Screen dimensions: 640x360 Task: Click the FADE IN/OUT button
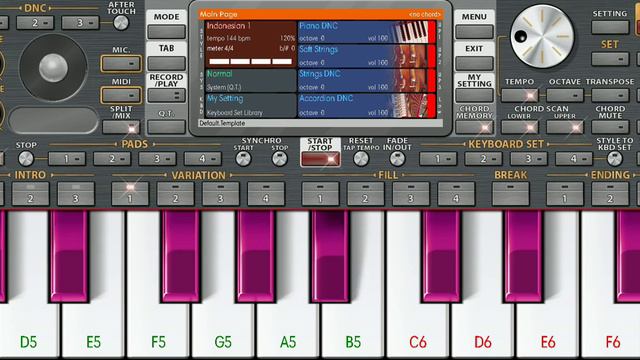click(x=397, y=158)
